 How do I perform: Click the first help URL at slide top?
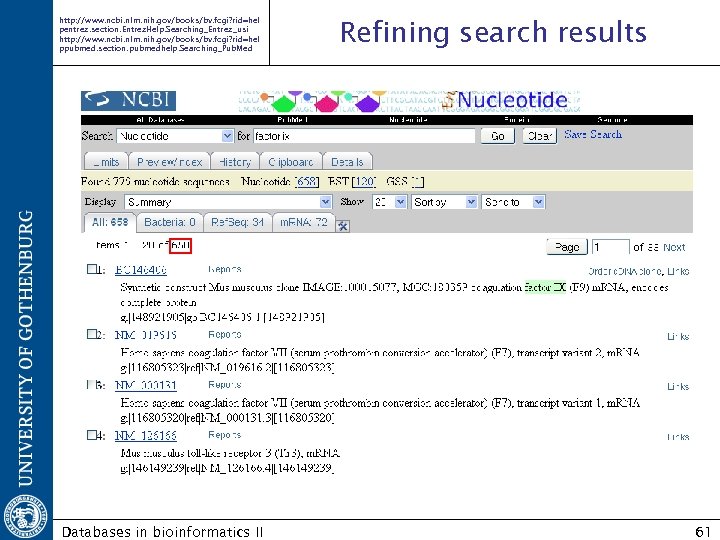click(159, 24)
